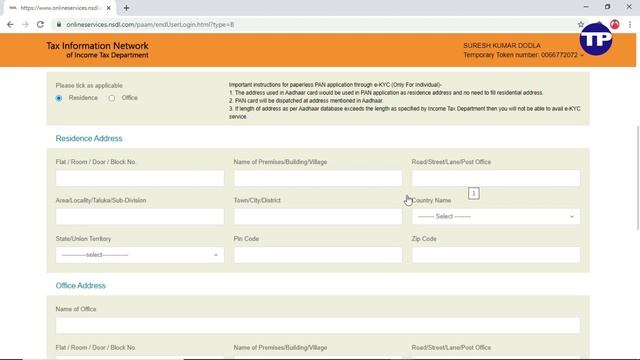Viewport: 640px width, 360px height.
Task: Minimize the browser window
Action: (x=586, y=7)
